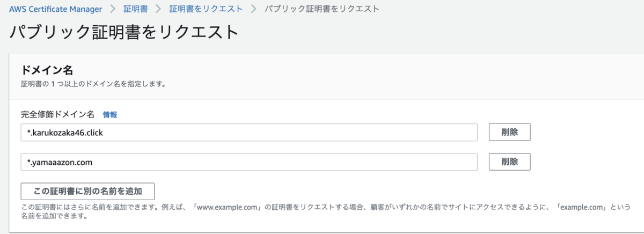This screenshot has width=644, height=234.
Task: Click the 情報 link beside 完全修飾ドメイン名
Action: (x=110, y=114)
